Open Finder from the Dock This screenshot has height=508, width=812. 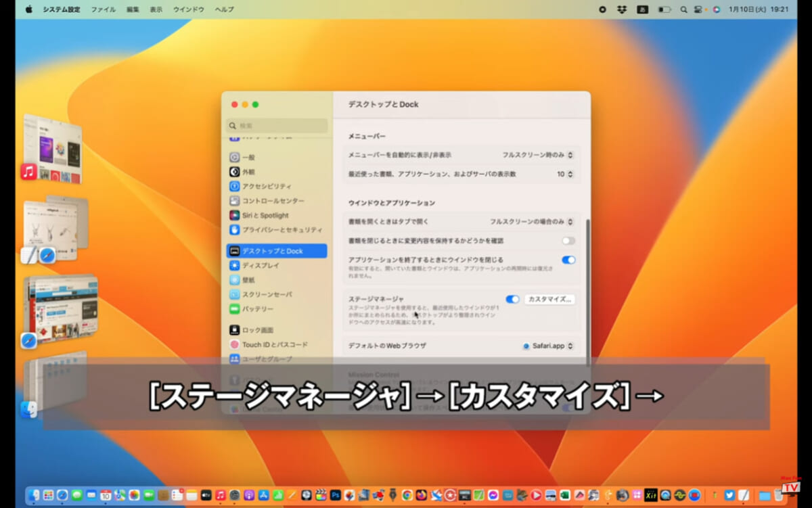pos(34,495)
